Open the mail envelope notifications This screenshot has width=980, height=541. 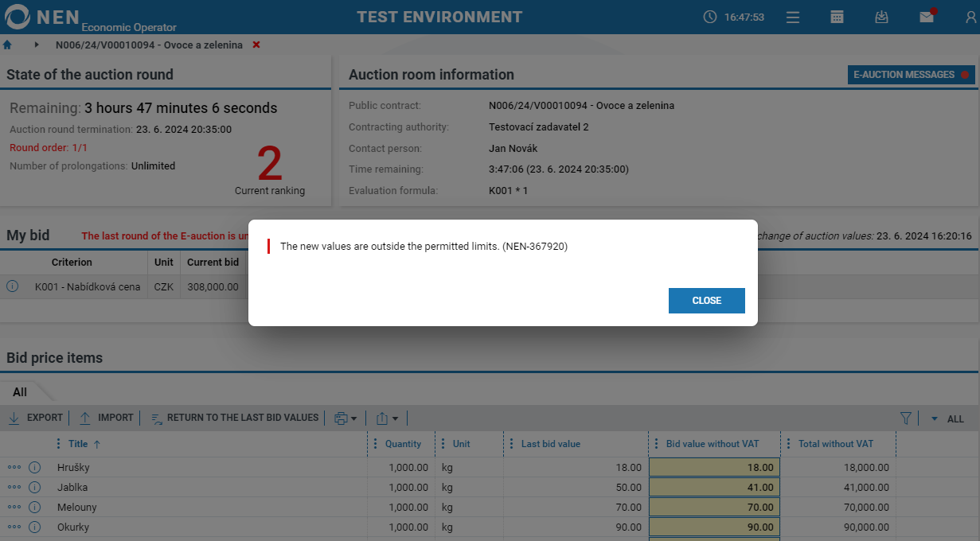point(926,17)
